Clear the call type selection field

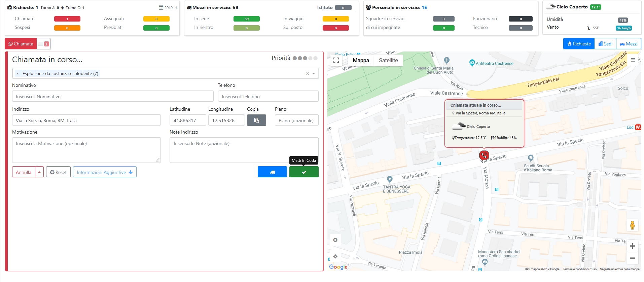pos(307,73)
